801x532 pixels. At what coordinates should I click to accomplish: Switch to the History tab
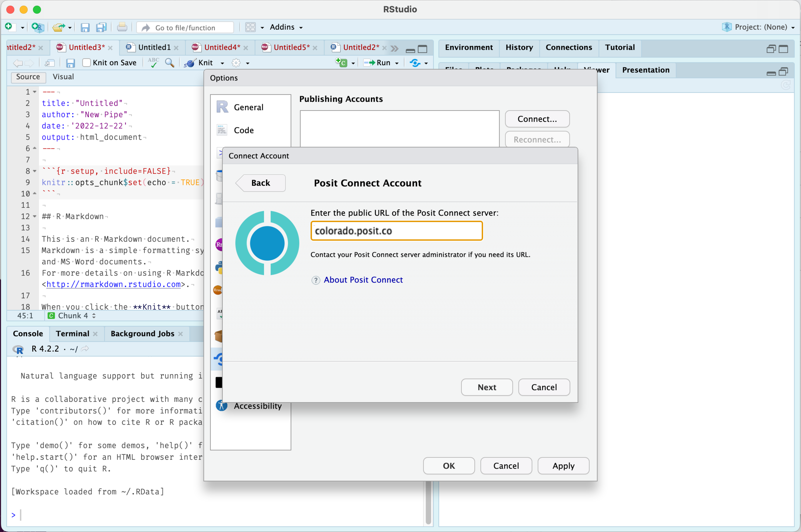click(x=519, y=47)
